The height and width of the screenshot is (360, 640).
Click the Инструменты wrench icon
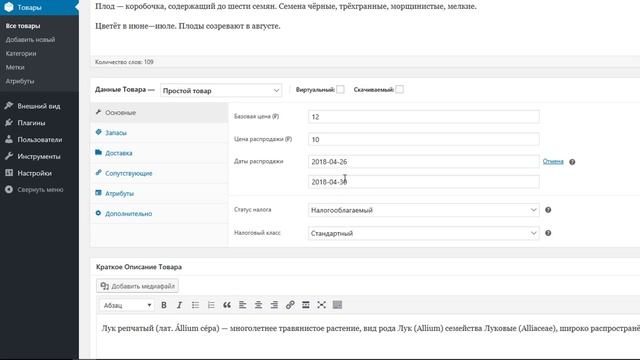(x=9, y=156)
